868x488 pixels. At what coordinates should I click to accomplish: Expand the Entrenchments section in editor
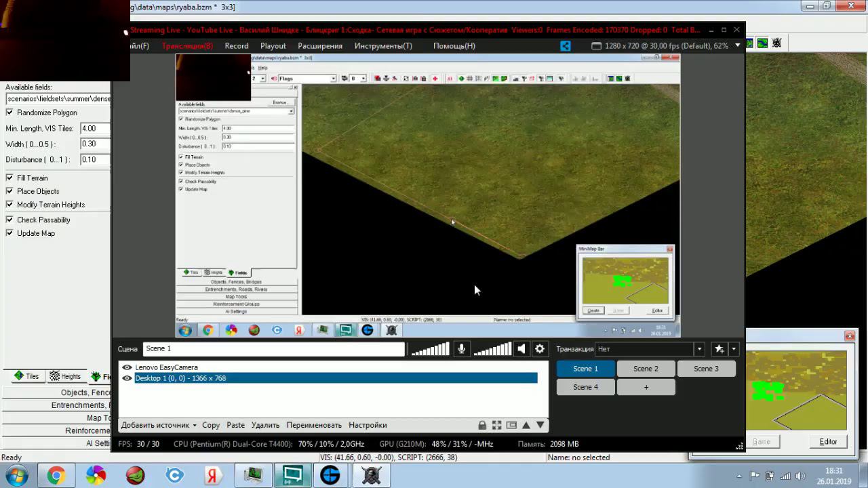[57, 405]
